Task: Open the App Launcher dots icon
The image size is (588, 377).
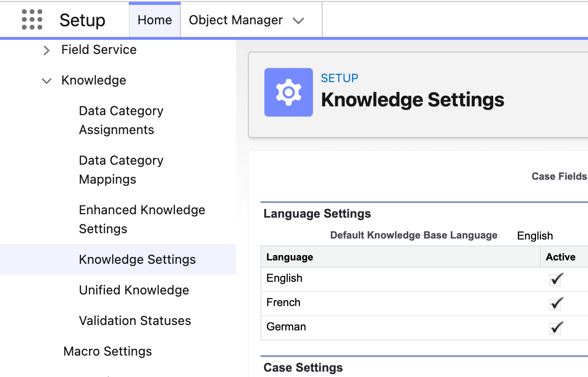Action: pos(32,20)
